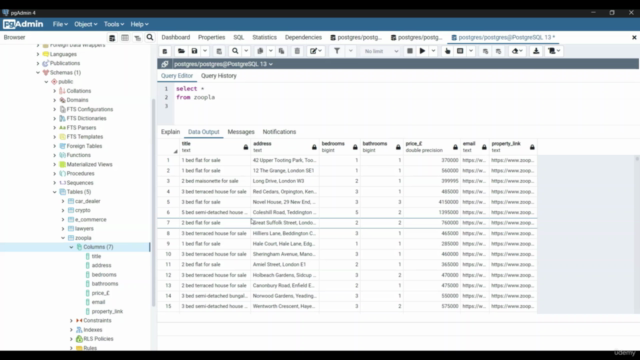The width and height of the screenshot is (640, 360).
Task: Switch to the Dependencies tab
Action: click(303, 37)
